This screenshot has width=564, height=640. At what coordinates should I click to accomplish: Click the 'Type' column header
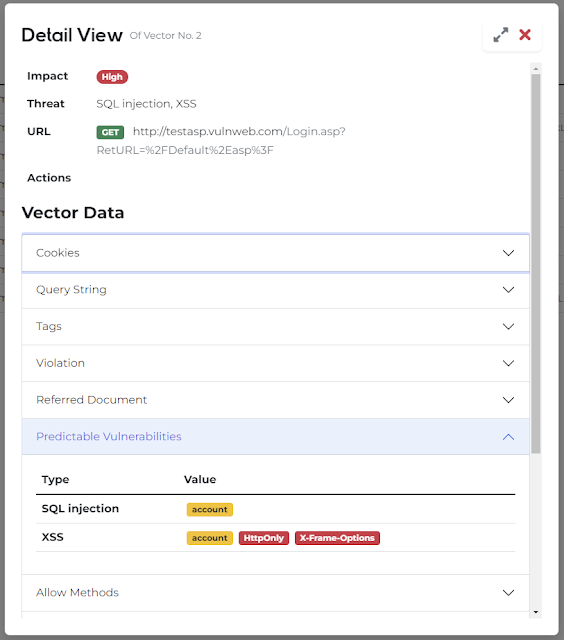[56, 480]
